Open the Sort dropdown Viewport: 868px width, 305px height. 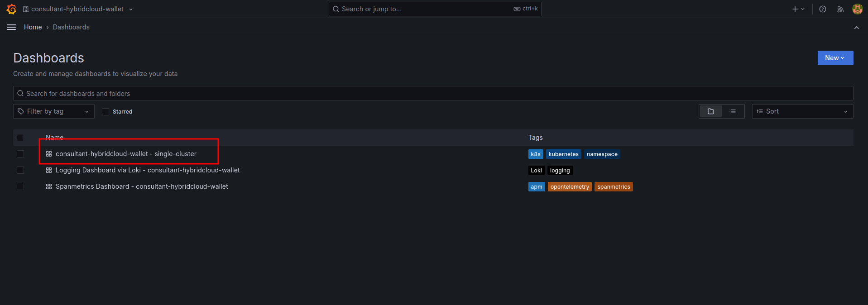802,111
